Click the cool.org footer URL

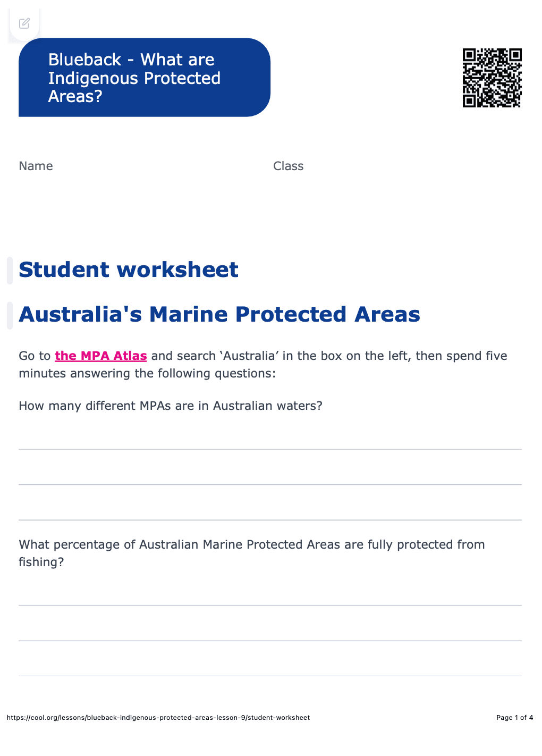tap(158, 718)
